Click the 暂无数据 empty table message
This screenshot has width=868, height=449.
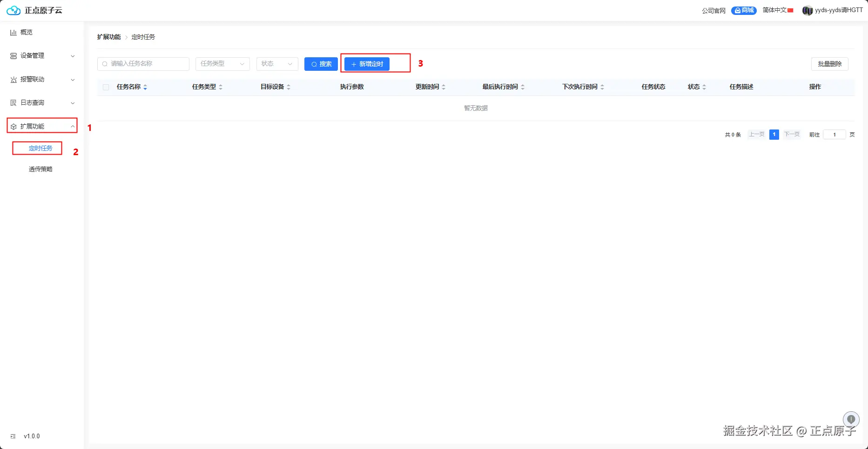476,108
